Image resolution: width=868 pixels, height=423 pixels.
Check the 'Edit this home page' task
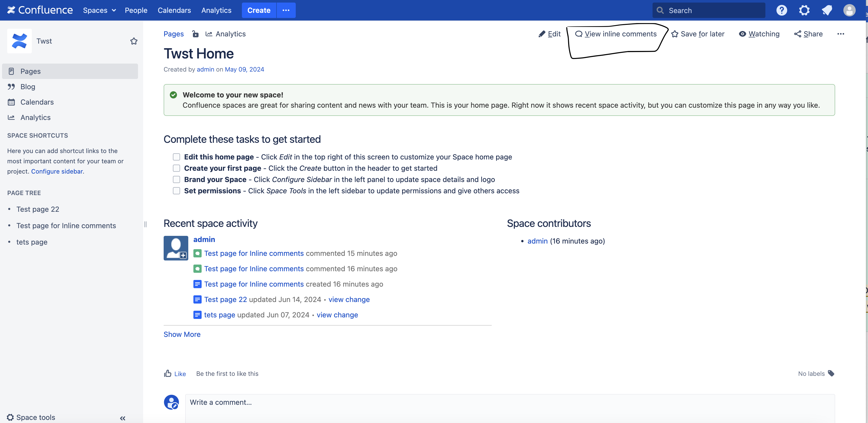pyautogui.click(x=176, y=157)
